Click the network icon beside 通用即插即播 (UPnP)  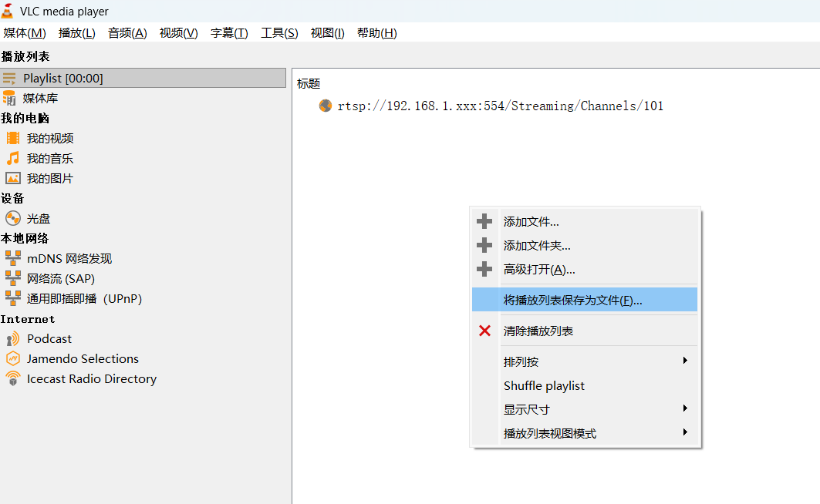click(13, 298)
